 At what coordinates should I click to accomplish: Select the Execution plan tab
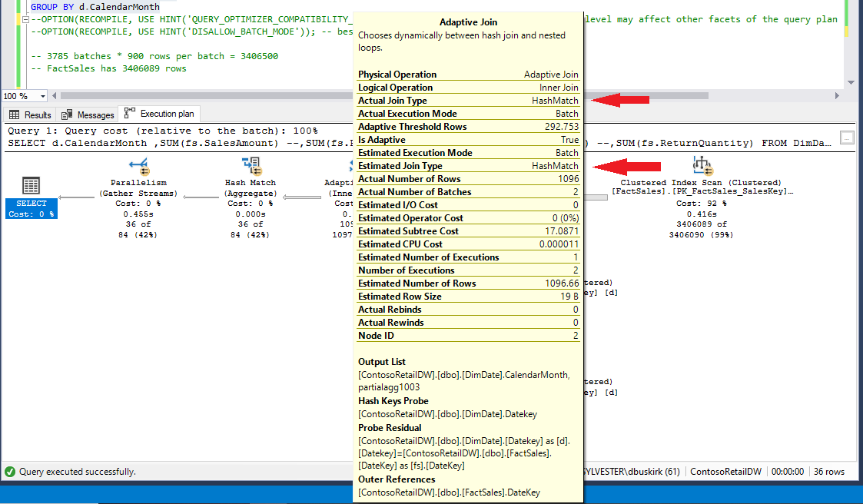(160, 114)
